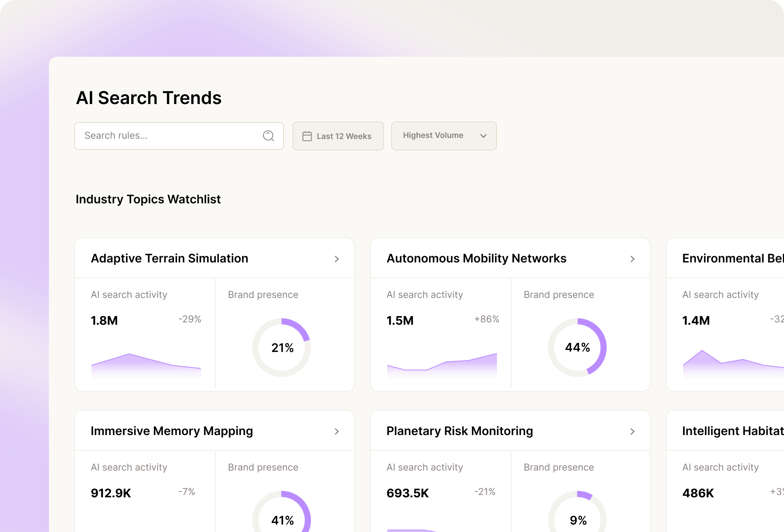The width and height of the screenshot is (784, 532).
Task: Click the Immersive Memory Mapping card title
Action: point(172,431)
